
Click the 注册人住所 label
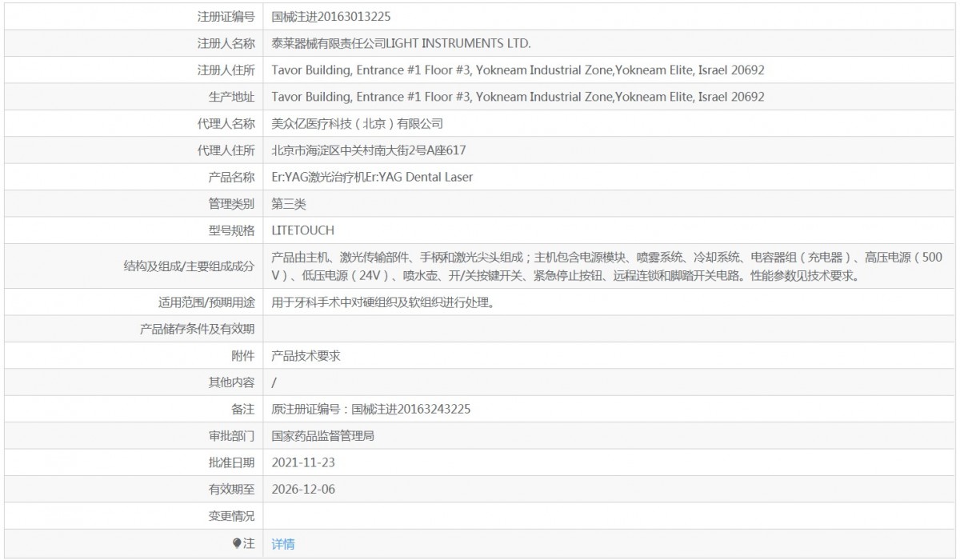(x=226, y=70)
